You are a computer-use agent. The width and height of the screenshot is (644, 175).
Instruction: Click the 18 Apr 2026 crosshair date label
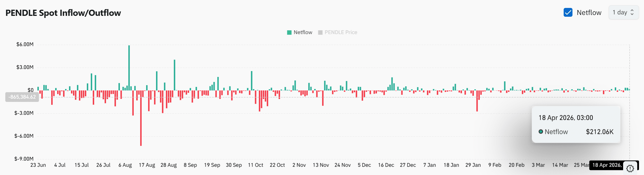607,165
